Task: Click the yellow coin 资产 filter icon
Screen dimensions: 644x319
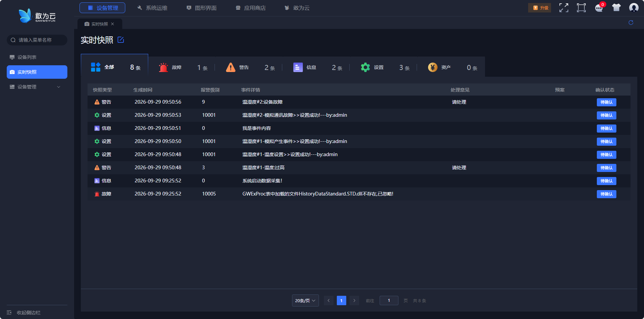Action: [x=433, y=67]
